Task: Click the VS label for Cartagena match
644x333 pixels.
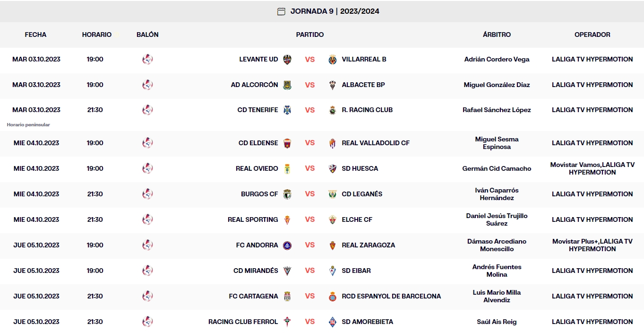Action: [310, 297]
